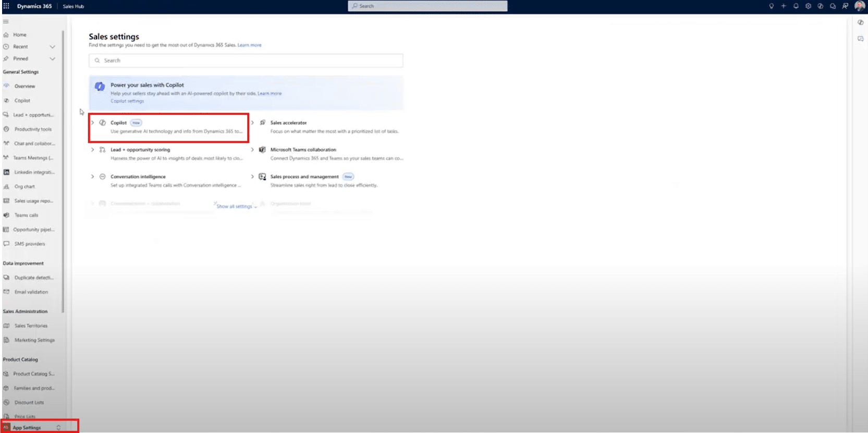868x433 pixels.
Task: Open Learn more link in Copilot banner
Action: pos(270,94)
